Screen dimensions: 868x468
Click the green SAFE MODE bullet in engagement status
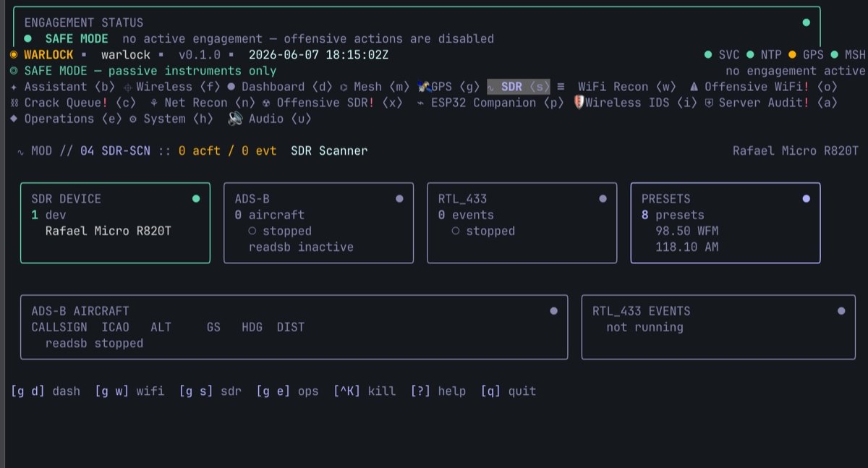click(x=27, y=38)
